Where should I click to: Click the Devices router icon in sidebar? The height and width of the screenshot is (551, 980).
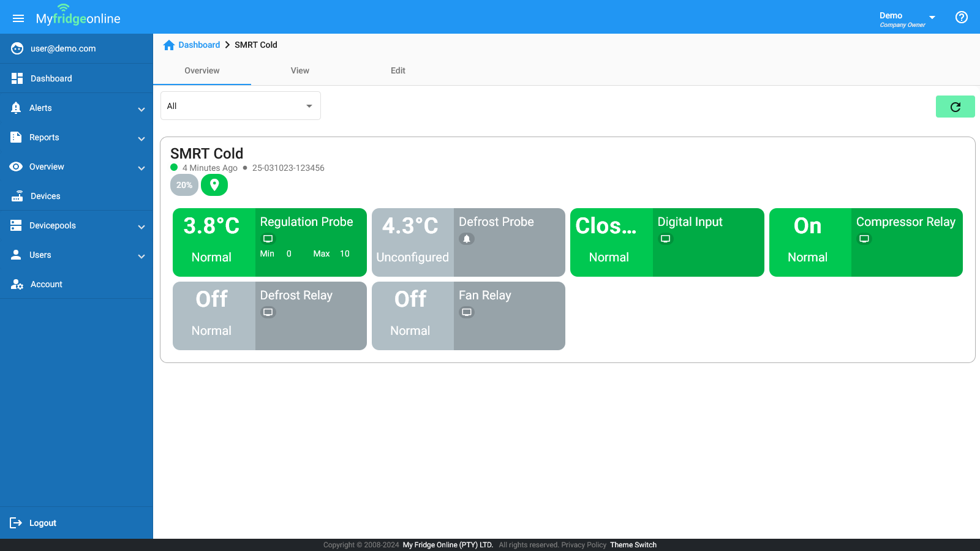point(17,196)
